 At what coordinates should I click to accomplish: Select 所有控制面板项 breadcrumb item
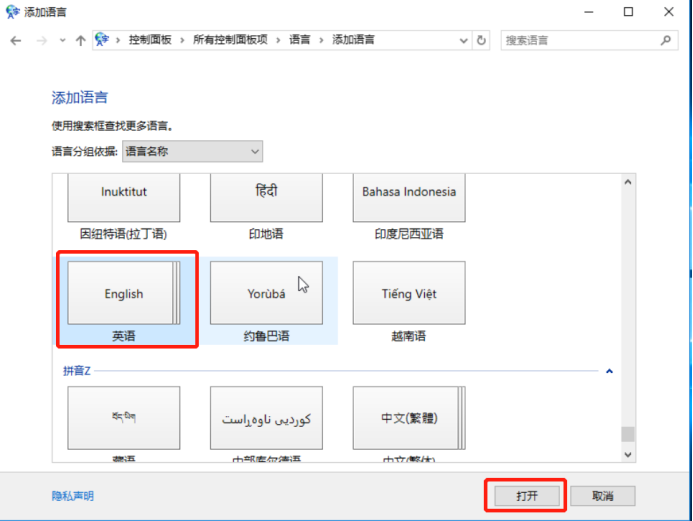[x=230, y=40]
